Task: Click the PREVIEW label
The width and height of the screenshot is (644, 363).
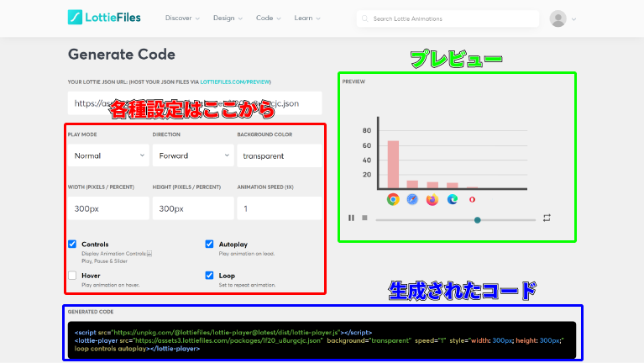Action: coord(353,82)
